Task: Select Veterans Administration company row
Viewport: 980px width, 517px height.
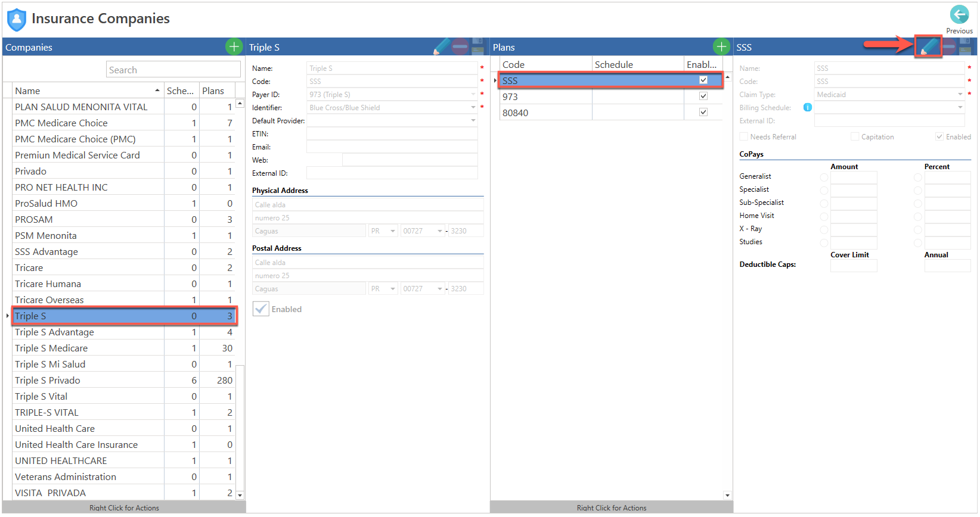Action: point(124,476)
